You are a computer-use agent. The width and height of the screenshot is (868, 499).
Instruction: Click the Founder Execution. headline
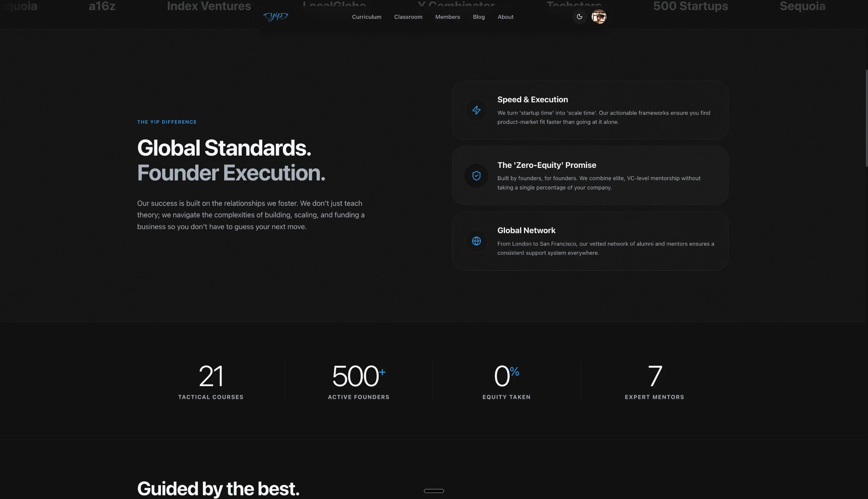231,173
